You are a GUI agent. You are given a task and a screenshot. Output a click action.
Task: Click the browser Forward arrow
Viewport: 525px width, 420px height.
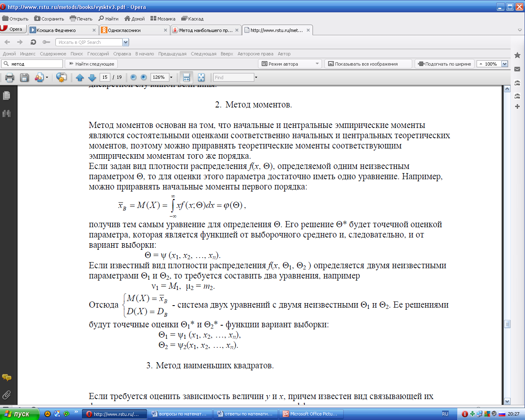[20, 42]
